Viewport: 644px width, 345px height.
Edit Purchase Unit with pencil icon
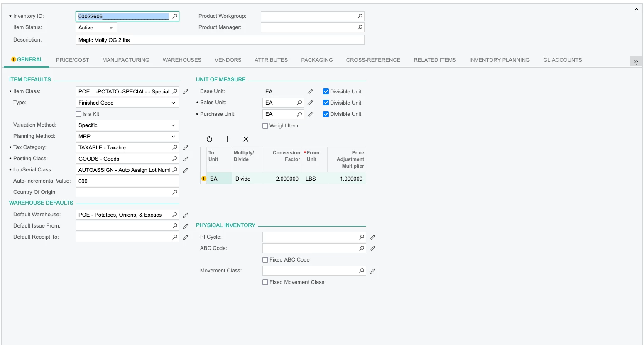[x=310, y=114]
